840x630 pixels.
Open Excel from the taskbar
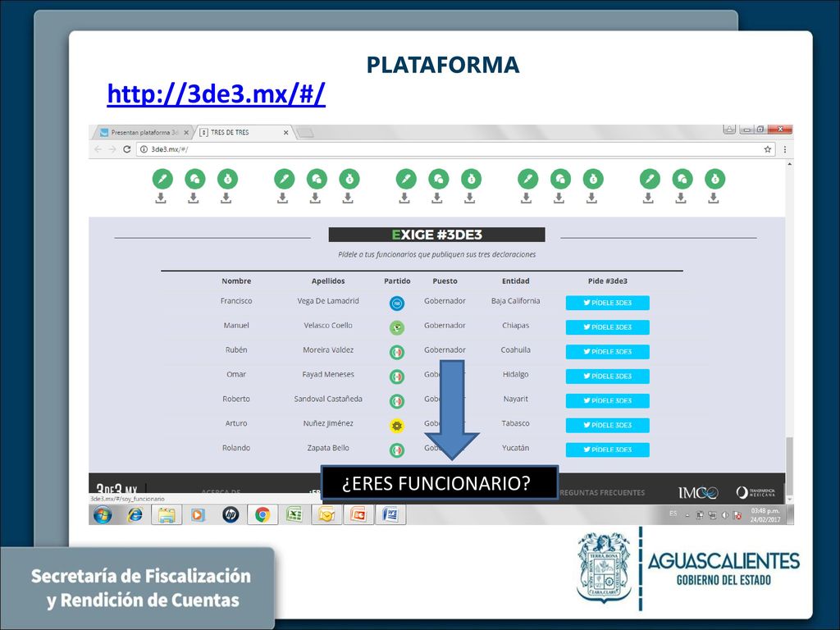(294, 515)
